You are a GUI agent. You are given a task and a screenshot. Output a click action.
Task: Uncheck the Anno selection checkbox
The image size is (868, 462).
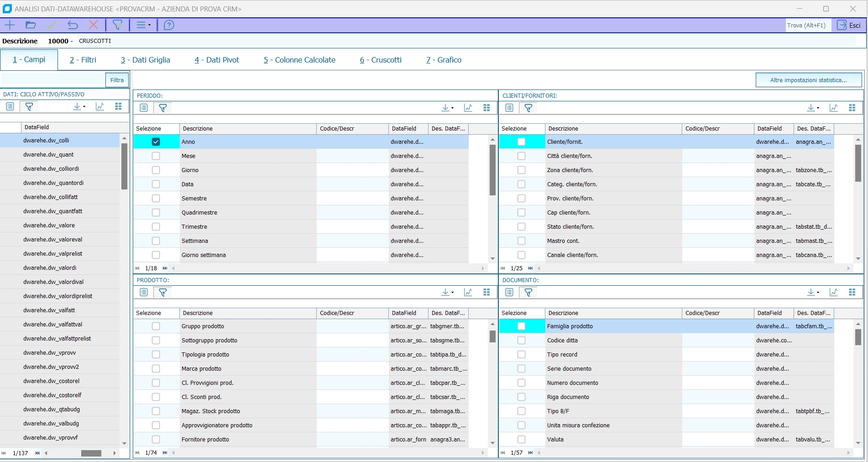156,142
